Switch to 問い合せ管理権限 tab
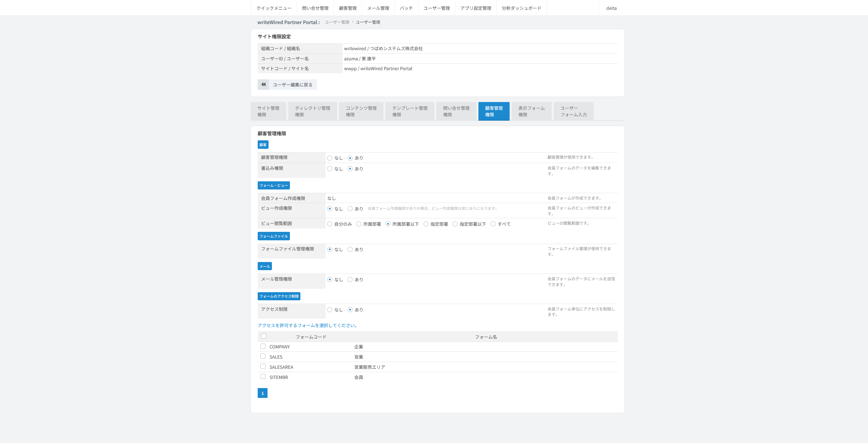This screenshot has width=868, height=443. point(456,111)
